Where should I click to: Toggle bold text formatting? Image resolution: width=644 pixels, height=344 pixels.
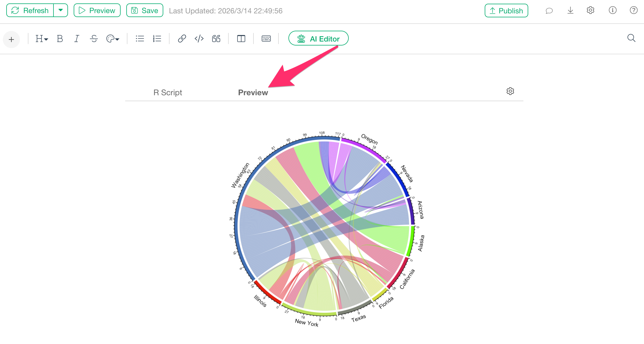[x=60, y=39]
